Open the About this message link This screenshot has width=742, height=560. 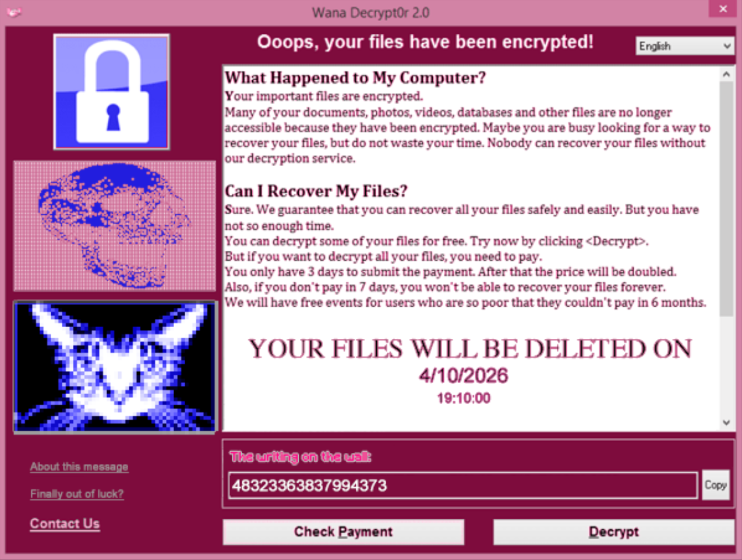coord(79,466)
